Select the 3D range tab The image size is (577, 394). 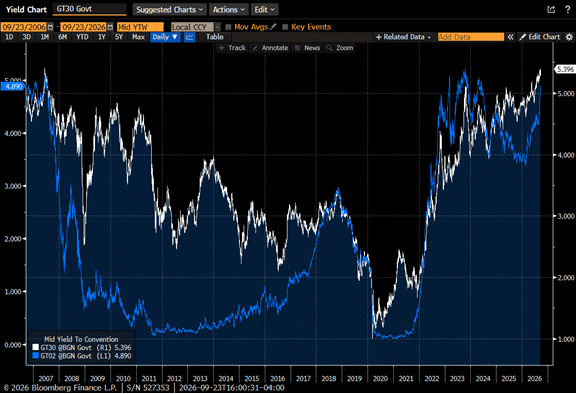[26, 37]
